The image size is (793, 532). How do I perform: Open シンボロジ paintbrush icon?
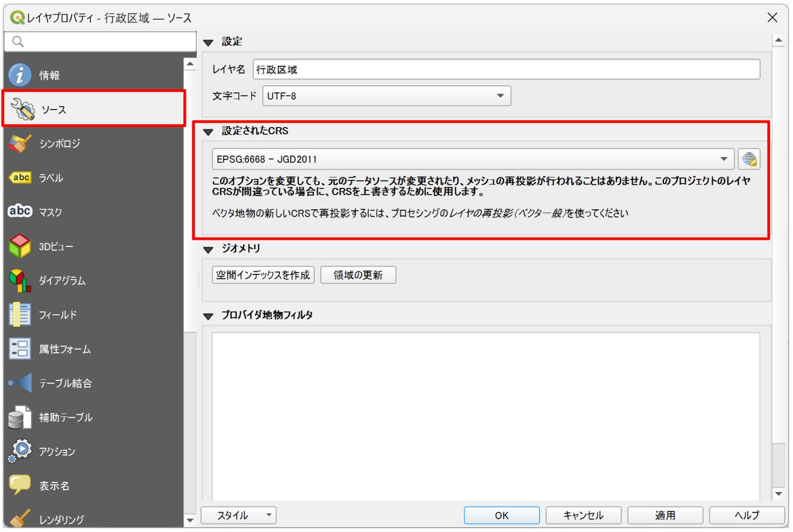20,144
